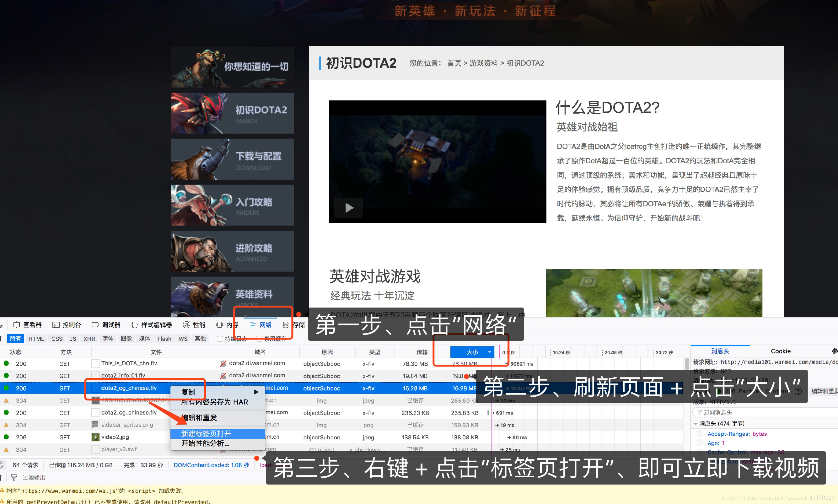Click the Style Editor braces icon
This screenshot has width=838, height=504.
134,325
